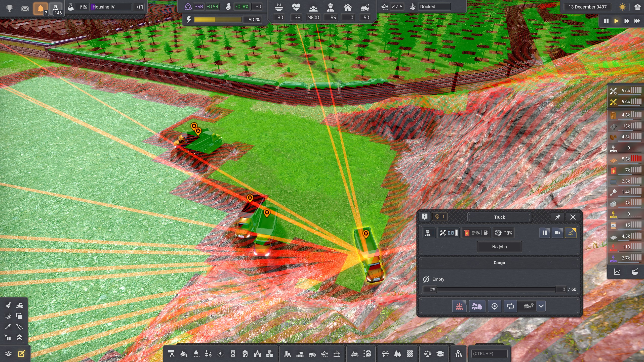The height and width of the screenshot is (362, 644).
Task: Open the messages envelope
Action: (x=25, y=9)
